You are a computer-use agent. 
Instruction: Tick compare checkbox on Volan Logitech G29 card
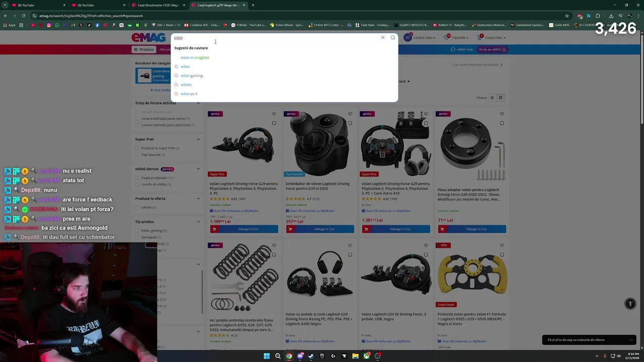(274, 123)
